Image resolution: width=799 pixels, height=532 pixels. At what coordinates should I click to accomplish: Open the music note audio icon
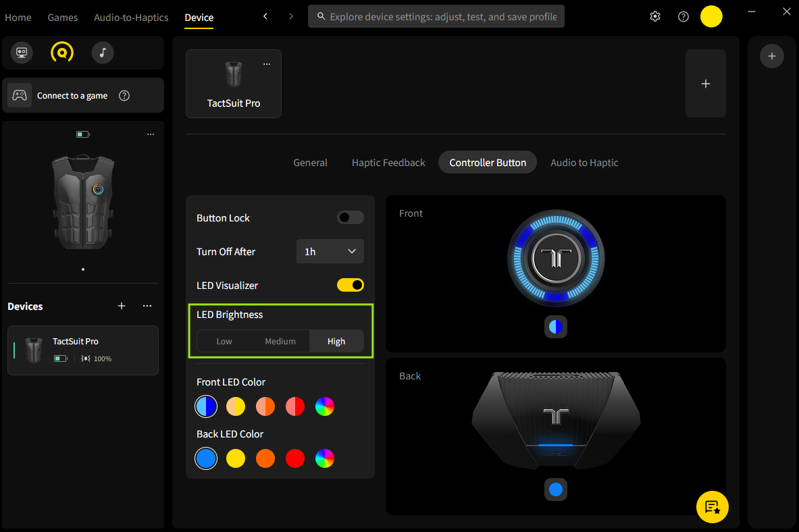tap(103, 53)
